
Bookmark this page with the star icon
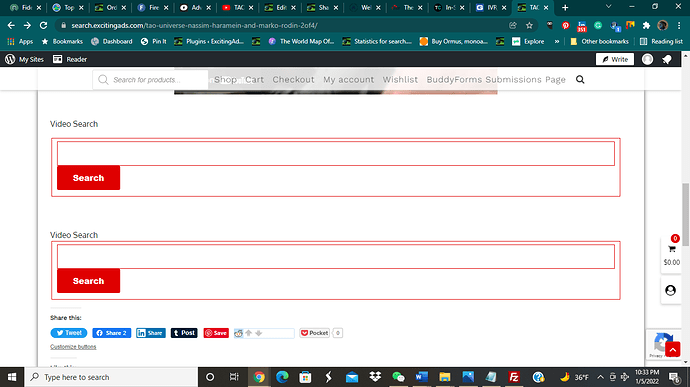pos(529,26)
